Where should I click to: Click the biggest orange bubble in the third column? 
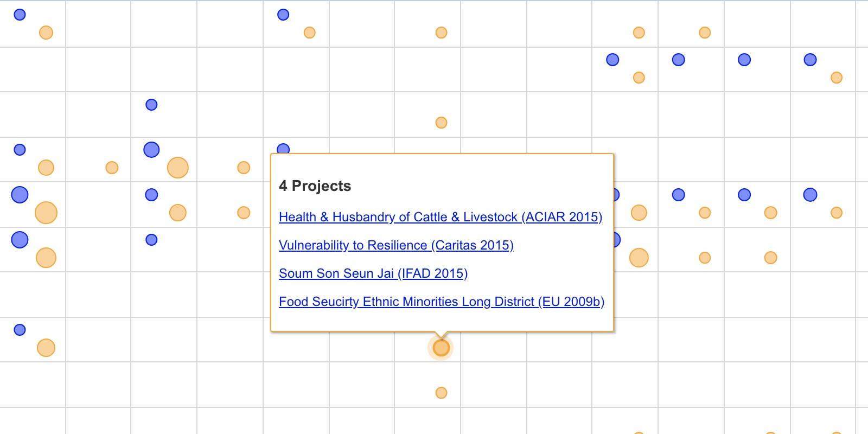click(x=178, y=168)
